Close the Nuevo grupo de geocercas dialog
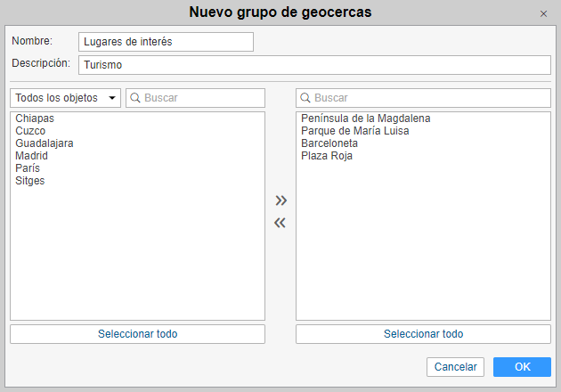 click(543, 13)
